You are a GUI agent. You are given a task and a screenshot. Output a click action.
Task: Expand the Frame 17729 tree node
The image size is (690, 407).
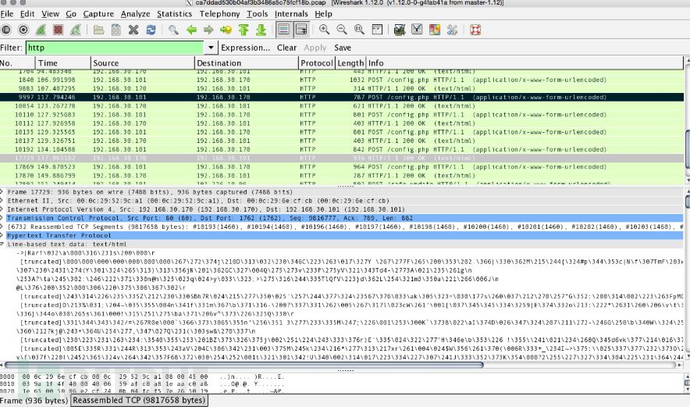pyautogui.click(x=2, y=192)
